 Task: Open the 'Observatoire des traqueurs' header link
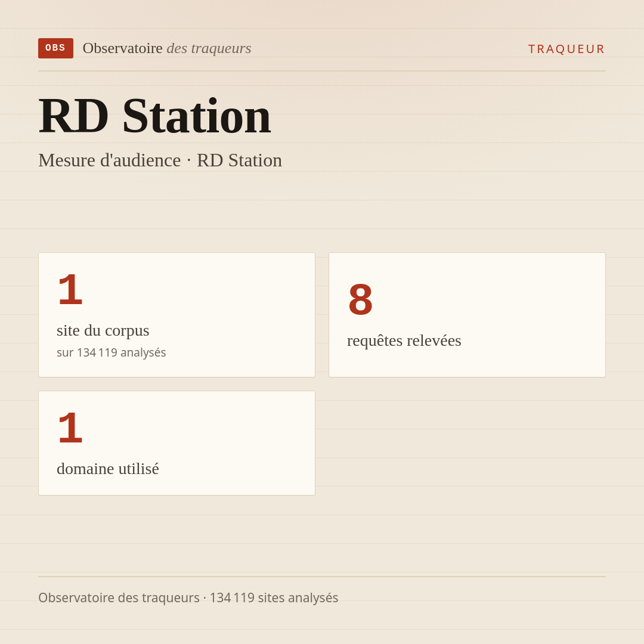[167, 48]
